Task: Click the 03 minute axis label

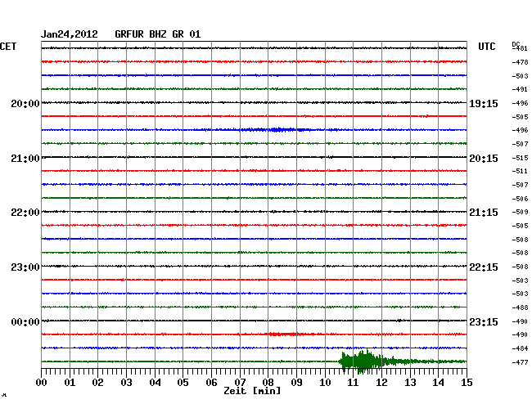Action: coord(126,382)
